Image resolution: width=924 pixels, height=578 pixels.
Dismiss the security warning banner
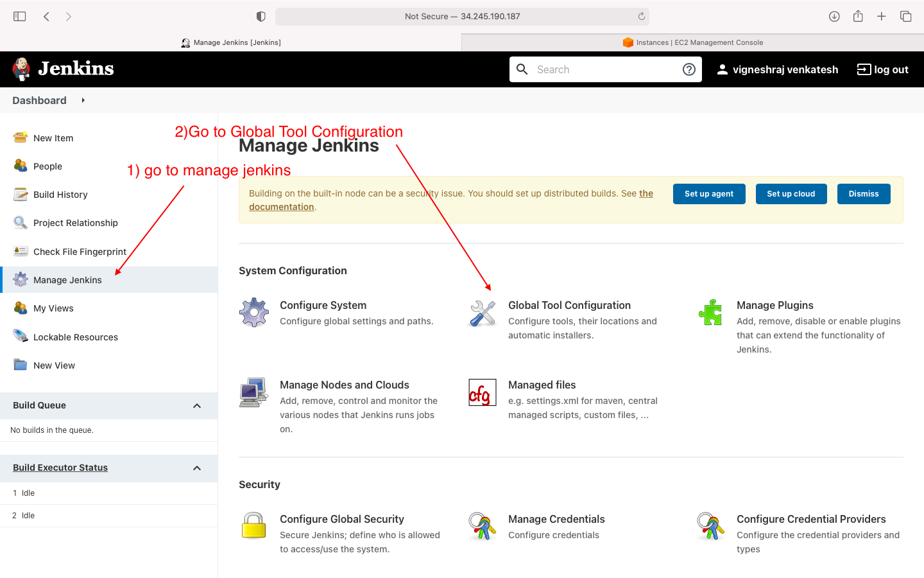(x=864, y=194)
